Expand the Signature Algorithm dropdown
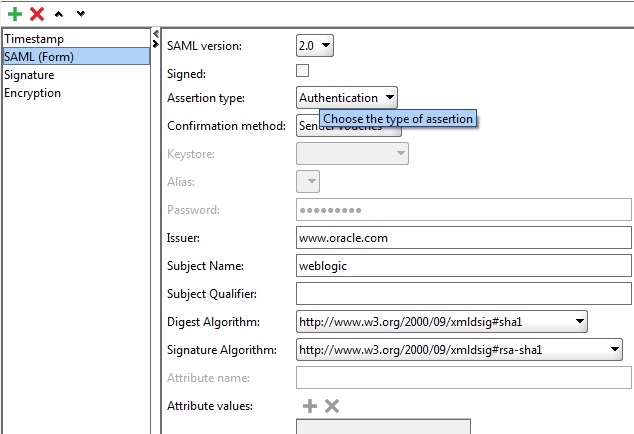Viewport: 634px width, 434px height. 460,350
